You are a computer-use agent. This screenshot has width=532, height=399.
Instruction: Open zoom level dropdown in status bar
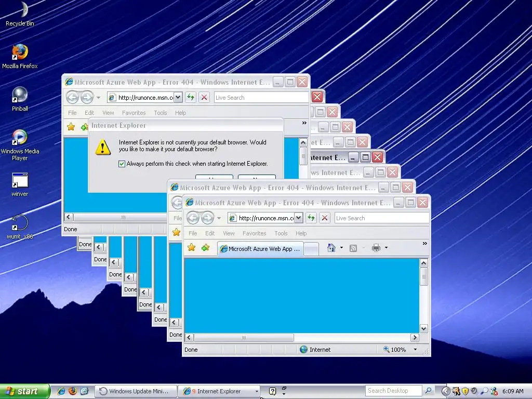pos(415,350)
